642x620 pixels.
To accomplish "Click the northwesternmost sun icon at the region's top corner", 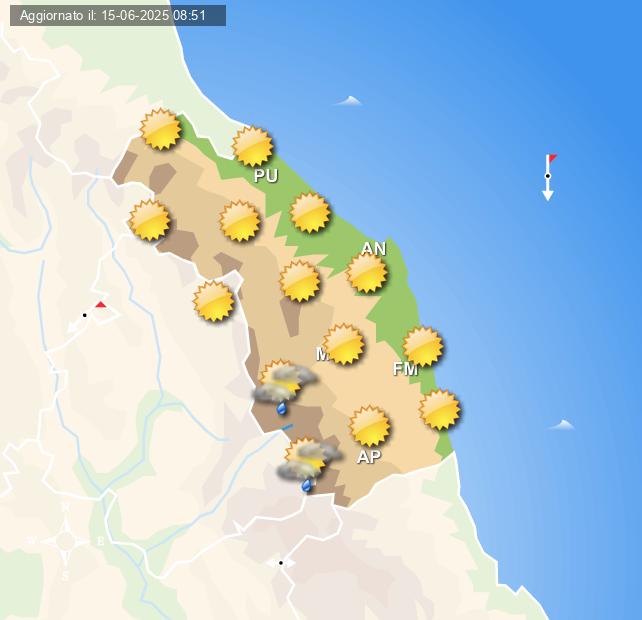I will (160, 129).
